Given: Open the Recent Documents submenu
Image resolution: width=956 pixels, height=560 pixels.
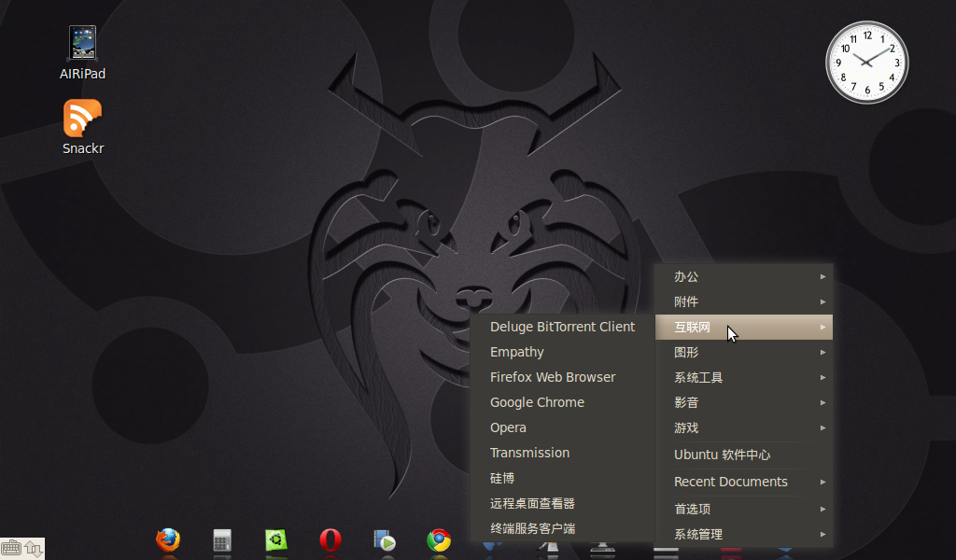Looking at the screenshot, I should point(744,482).
